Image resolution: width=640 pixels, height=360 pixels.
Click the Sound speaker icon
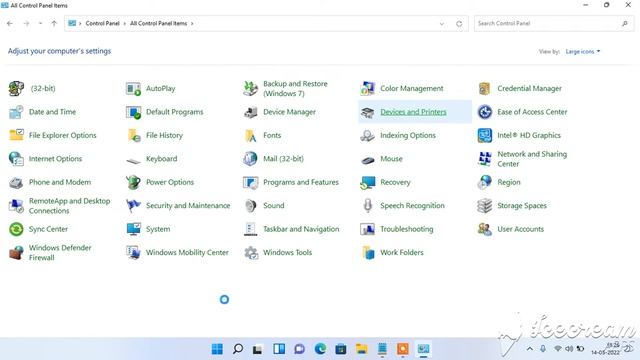(250, 206)
